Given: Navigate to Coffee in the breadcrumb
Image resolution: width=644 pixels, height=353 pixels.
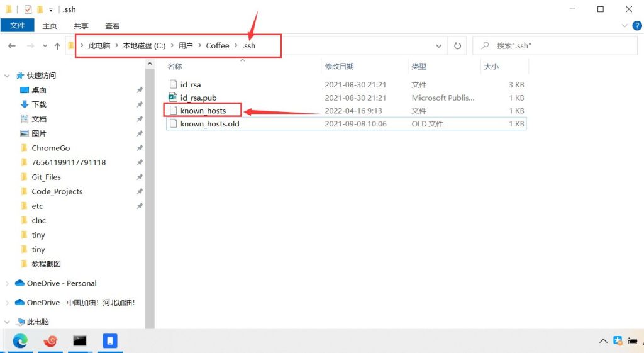Looking at the screenshot, I should click(x=217, y=45).
